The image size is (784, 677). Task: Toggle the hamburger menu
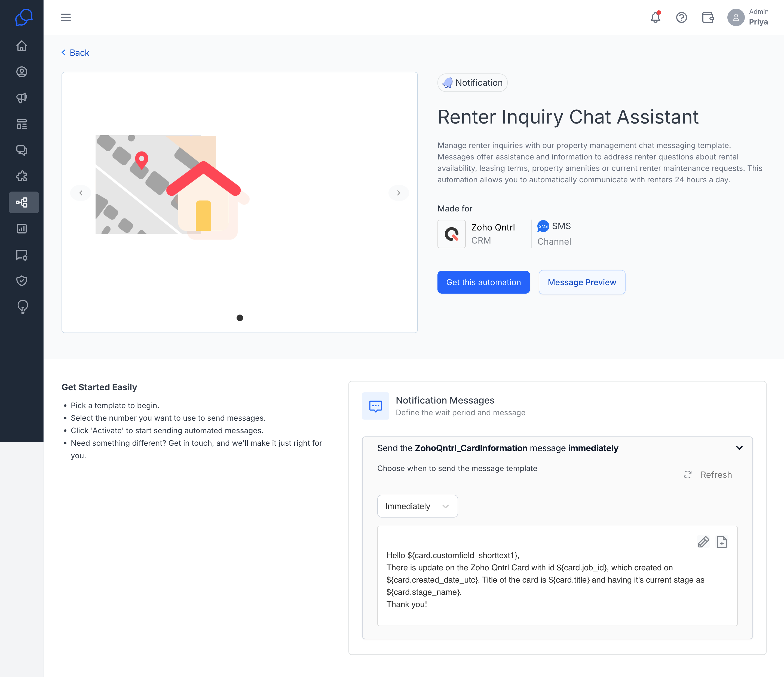point(66,17)
